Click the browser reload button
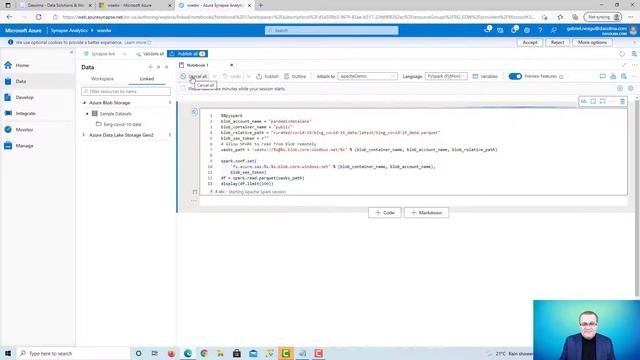Viewport: 640px width, 360px height. (38, 17)
